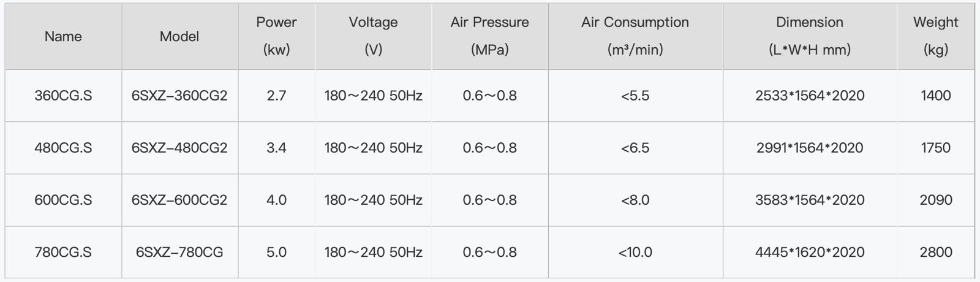Click the Dimension (L*W*H mm) header
Viewport: 980px width, 282px height.
(809, 36)
